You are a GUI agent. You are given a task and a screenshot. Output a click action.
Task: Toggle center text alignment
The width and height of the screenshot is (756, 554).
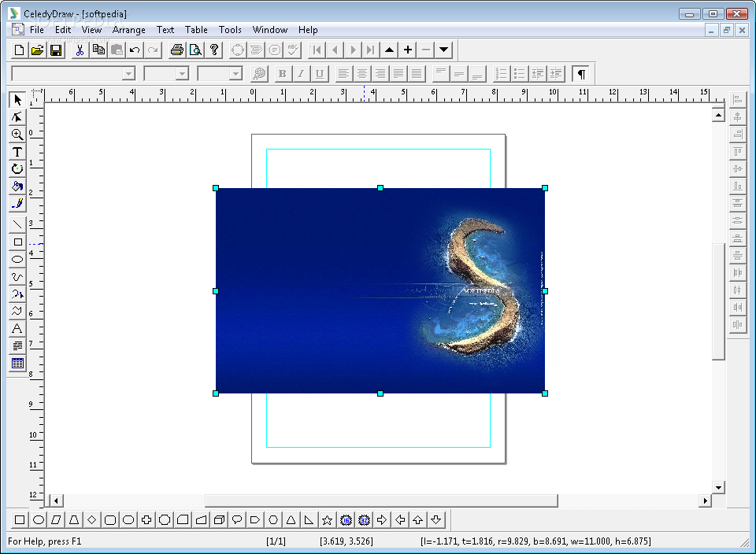click(x=361, y=74)
